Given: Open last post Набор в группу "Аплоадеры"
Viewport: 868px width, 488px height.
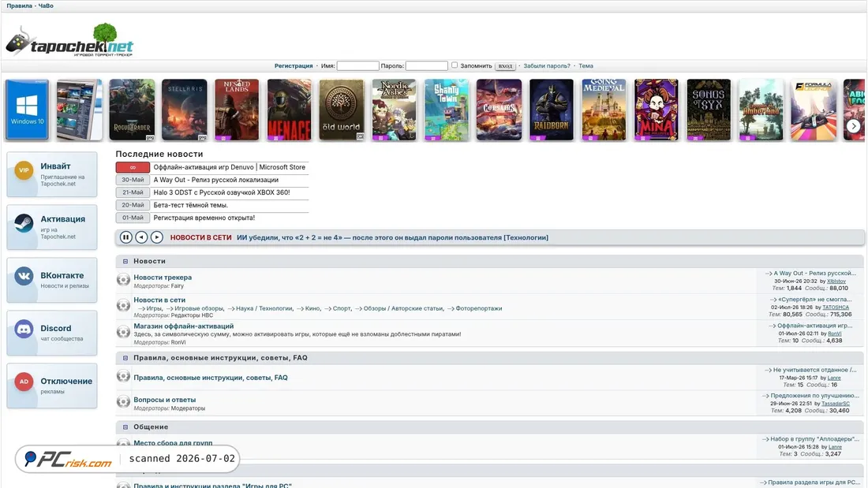Looking at the screenshot, I should point(814,439).
